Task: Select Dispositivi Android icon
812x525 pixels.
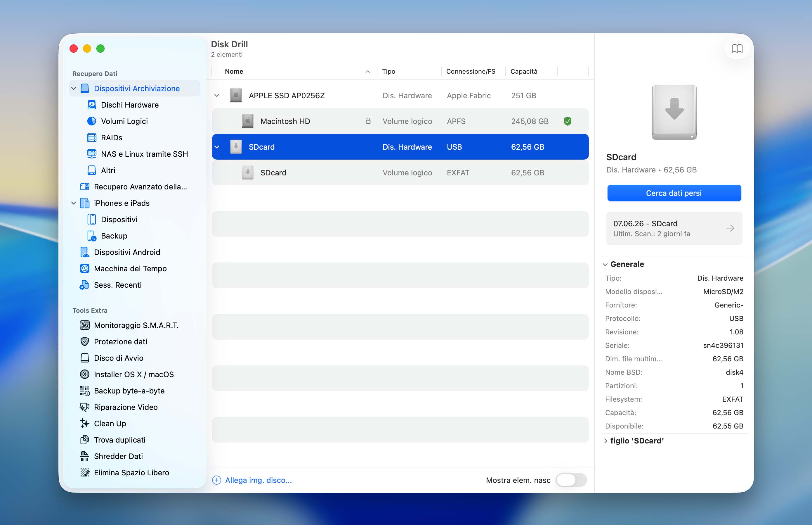Action: click(x=84, y=252)
